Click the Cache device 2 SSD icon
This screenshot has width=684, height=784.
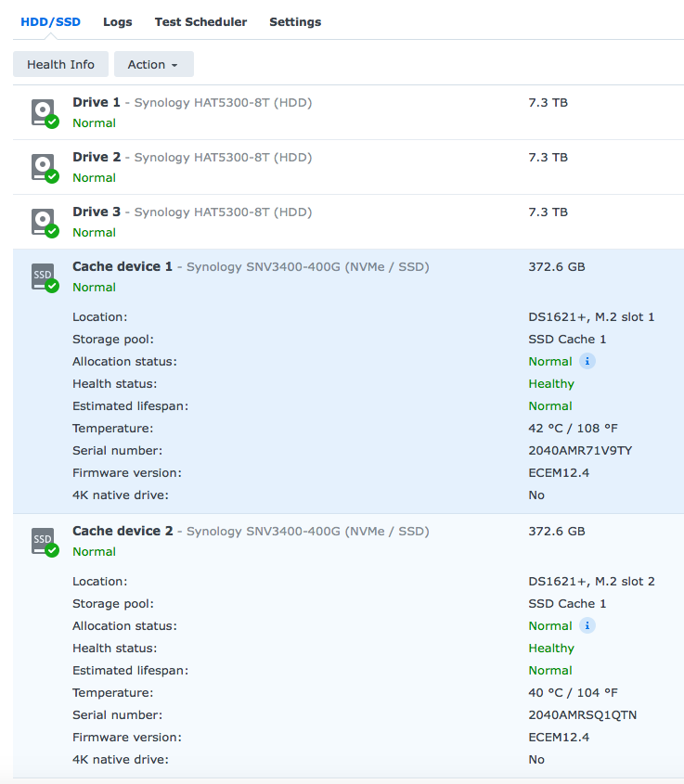click(45, 542)
